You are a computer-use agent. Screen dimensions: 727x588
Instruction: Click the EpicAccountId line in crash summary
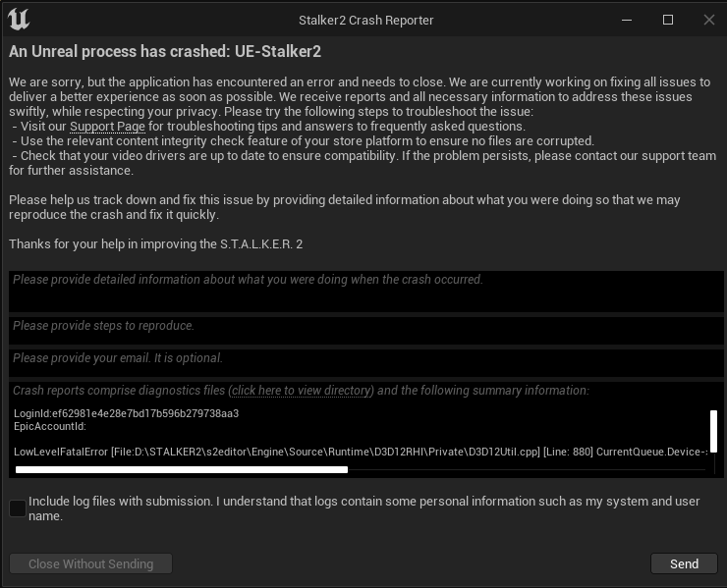50,426
